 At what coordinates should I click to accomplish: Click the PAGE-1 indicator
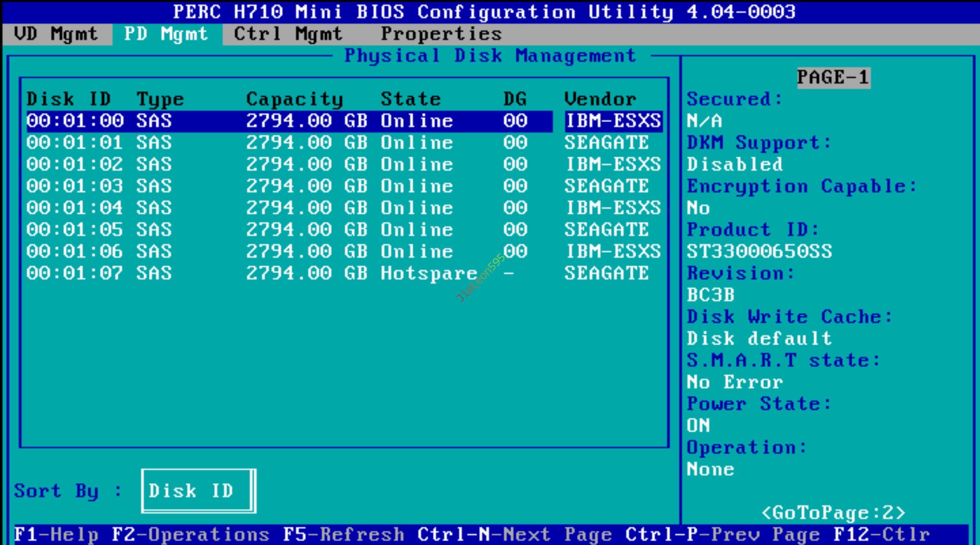833,78
